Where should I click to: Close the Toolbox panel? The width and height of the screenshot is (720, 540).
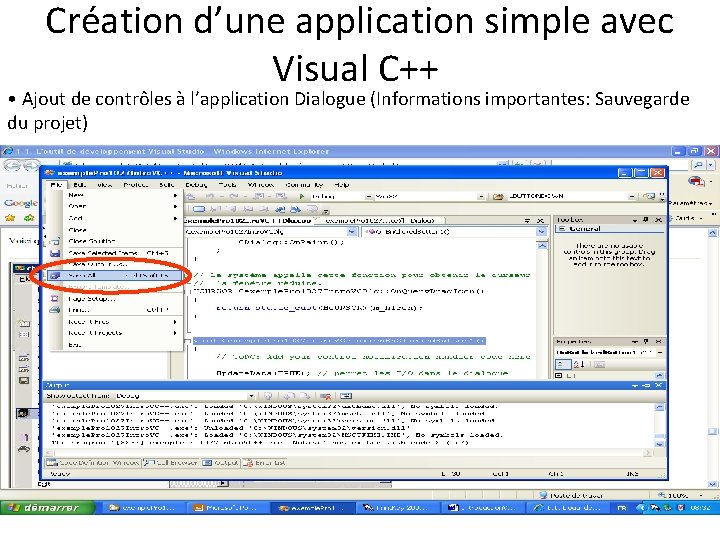(658, 220)
